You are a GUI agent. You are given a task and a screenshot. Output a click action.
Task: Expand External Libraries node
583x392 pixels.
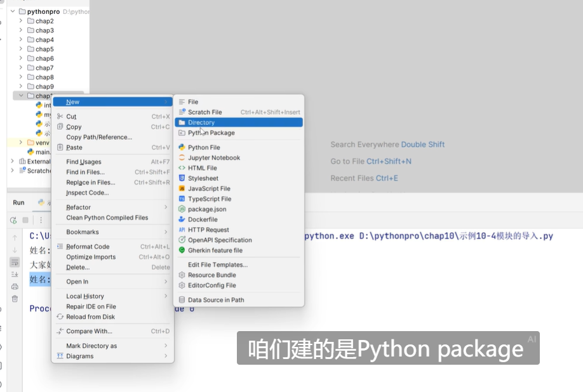pos(12,161)
